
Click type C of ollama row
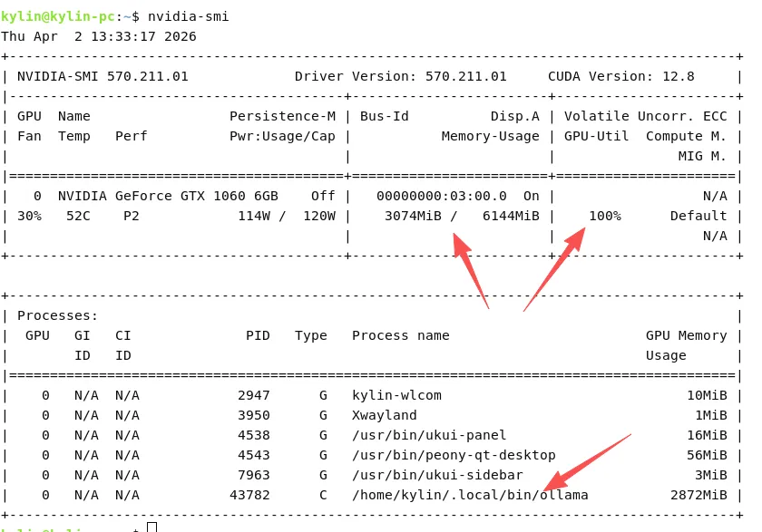coord(323,495)
